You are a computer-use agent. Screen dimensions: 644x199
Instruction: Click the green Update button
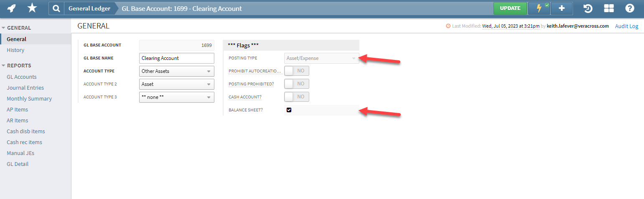[x=510, y=8]
